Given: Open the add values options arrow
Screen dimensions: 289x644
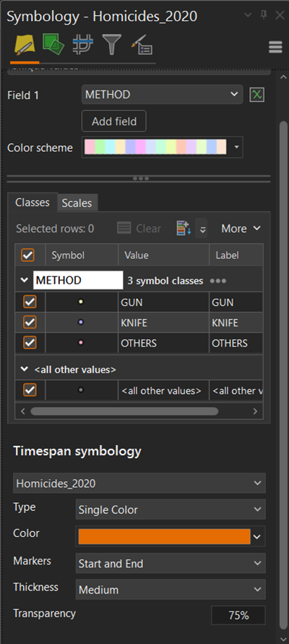Looking at the screenshot, I should click(x=202, y=229).
